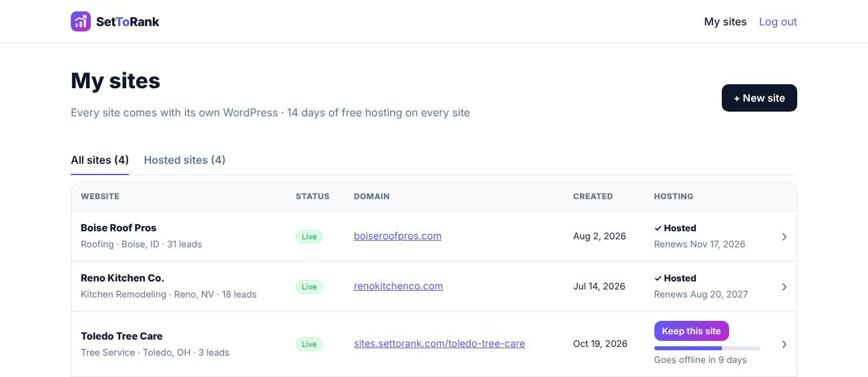This screenshot has width=868, height=377.
Task: Click the SetToRank logo icon
Action: [81, 21]
